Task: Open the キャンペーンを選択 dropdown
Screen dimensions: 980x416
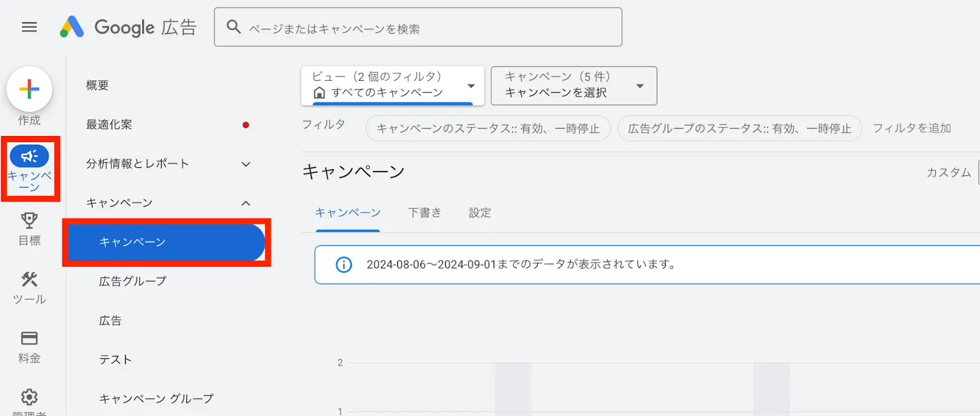Action: [573, 86]
